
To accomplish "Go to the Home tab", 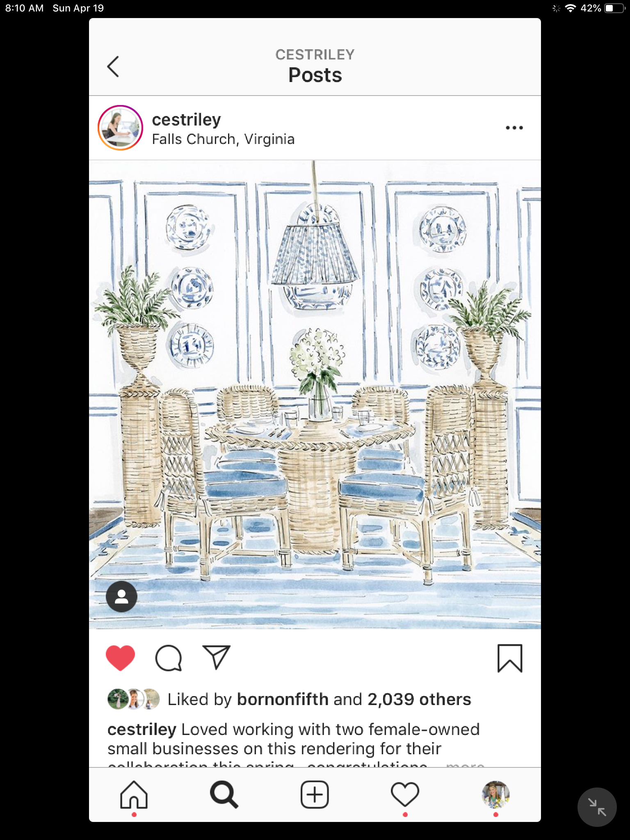I will pyautogui.click(x=134, y=795).
